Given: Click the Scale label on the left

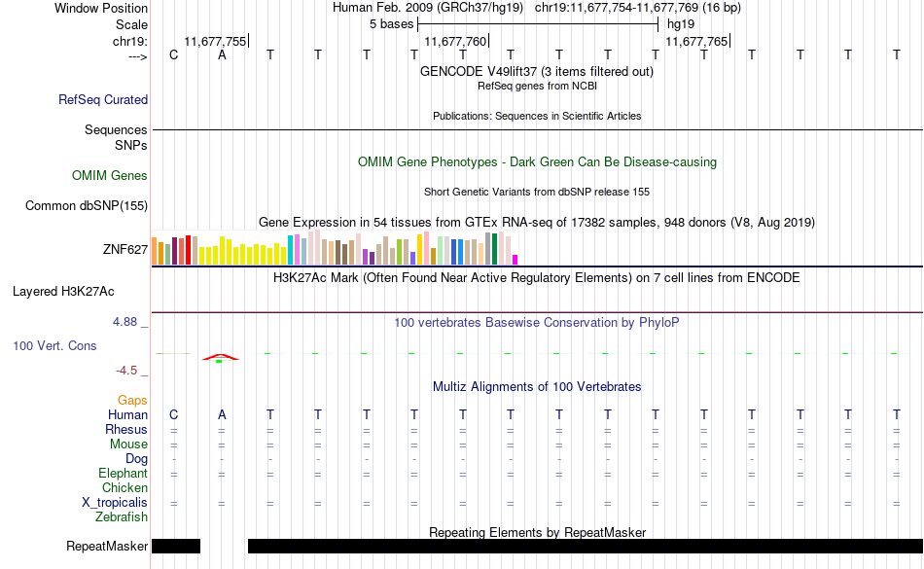Looking at the screenshot, I should [131, 24].
